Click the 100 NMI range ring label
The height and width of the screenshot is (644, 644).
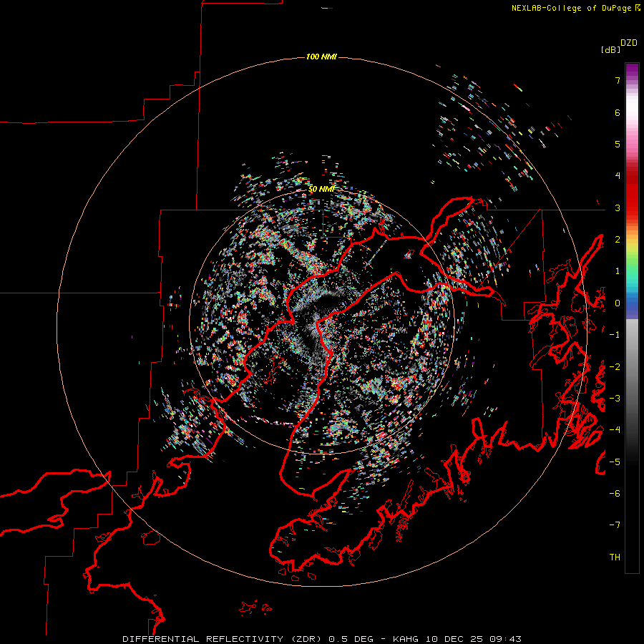[321, 57]
